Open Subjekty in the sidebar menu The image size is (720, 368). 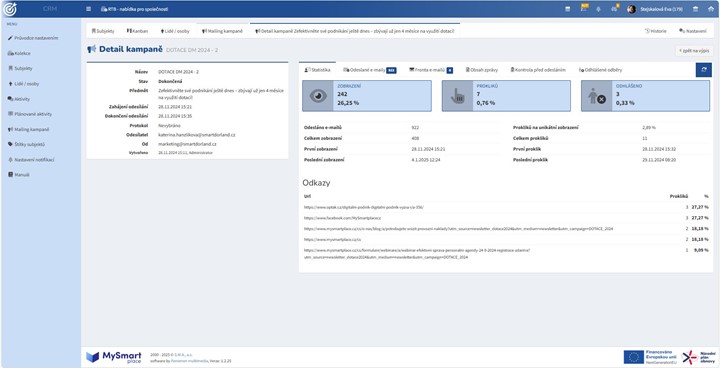pyautogui.click(x=20, y=68)
